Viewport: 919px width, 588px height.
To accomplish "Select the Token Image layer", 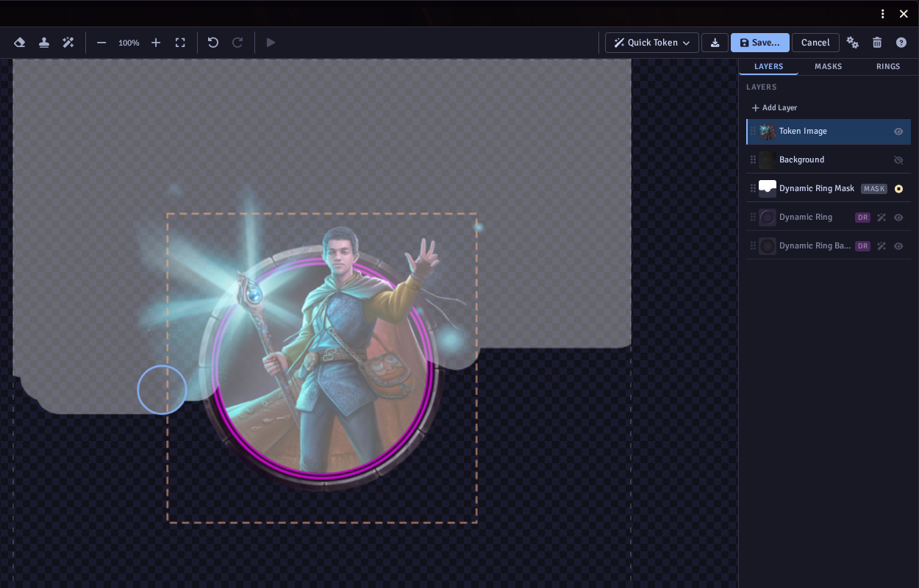I will click(x=829, y=132).
